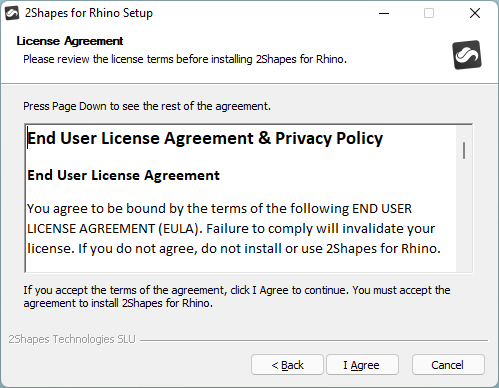The width and height of the screenshot is (499, 388).
Task: Click the 'If you accept the terms' note
Action: click(237, 297)
